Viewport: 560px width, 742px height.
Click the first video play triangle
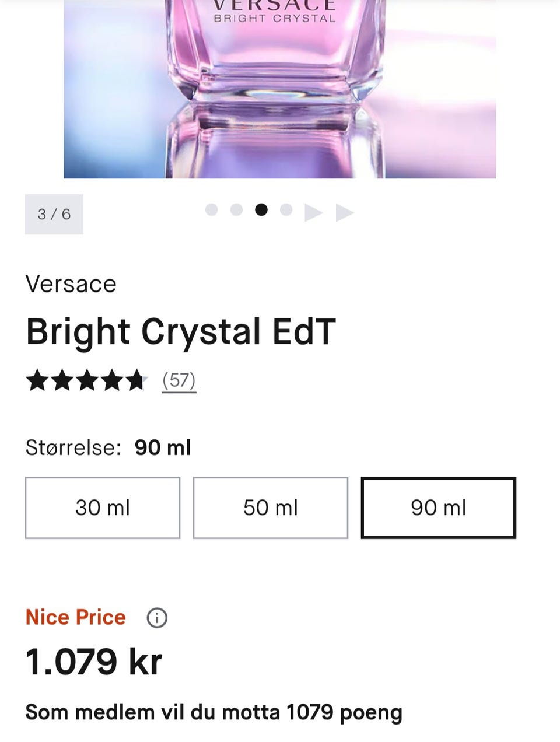[313, 213]
